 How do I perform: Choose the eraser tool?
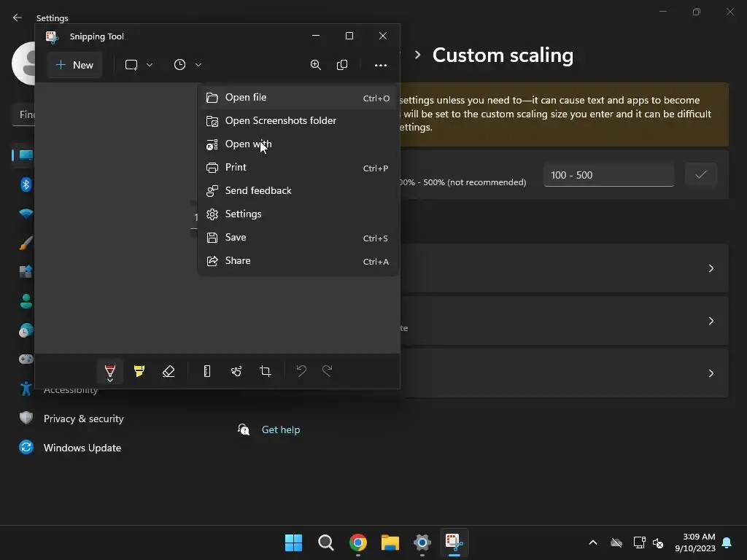pyautogui.click(x=169, y=371)
